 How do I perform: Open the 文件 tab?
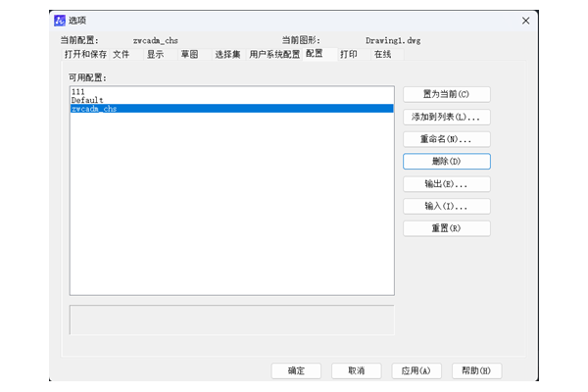coord(126,55)
